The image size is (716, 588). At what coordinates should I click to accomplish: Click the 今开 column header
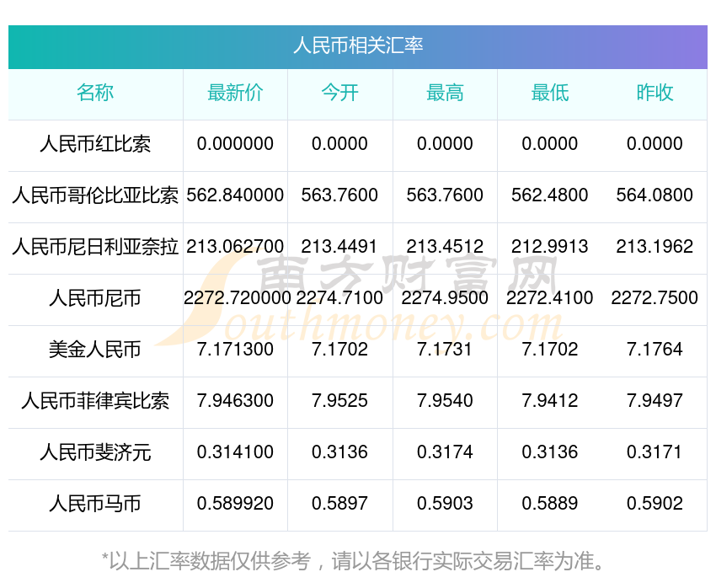pyautogui.click(x=339, y=93)
